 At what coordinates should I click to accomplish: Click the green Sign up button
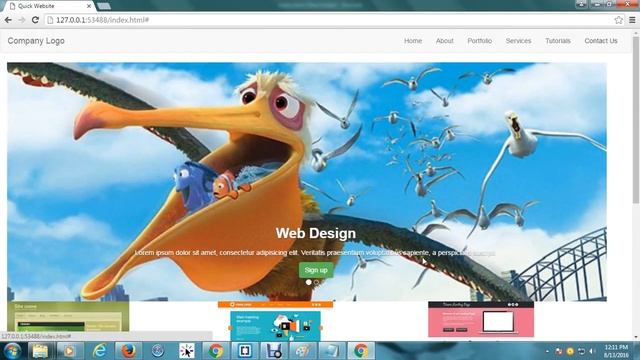pos(316,270)
